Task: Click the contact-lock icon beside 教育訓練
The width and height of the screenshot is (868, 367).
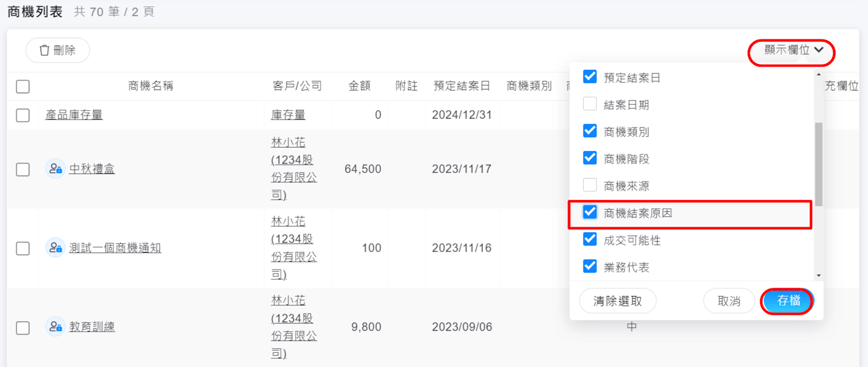Action: pos(55,327)
